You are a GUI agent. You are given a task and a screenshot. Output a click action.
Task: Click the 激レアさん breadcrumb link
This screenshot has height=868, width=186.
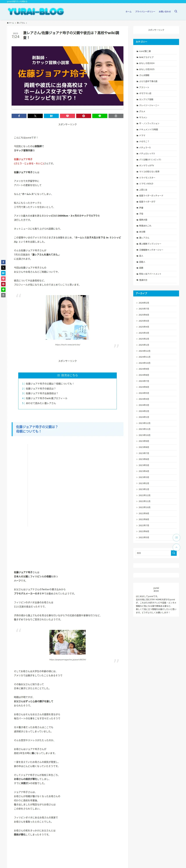click(x=21, y=23)
